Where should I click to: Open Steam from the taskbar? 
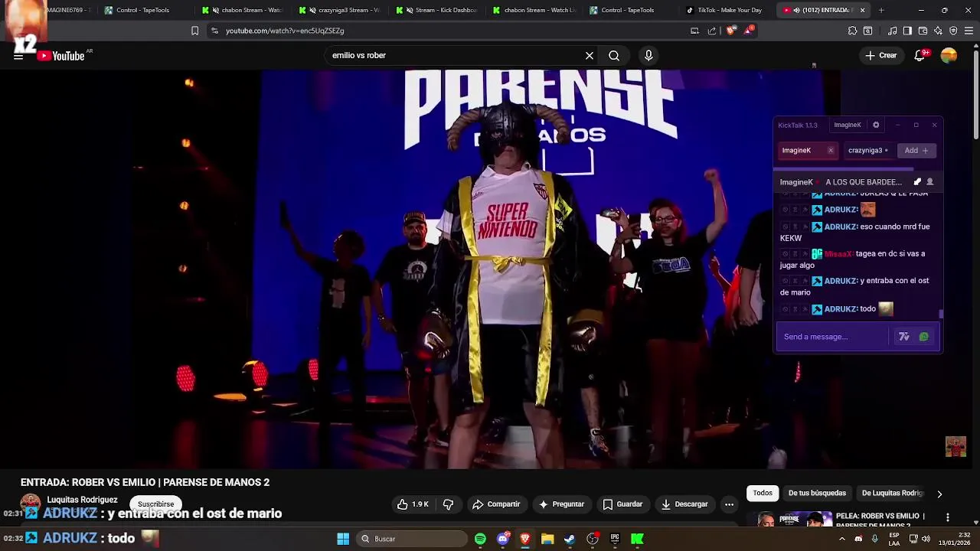[x=570, y=539]
